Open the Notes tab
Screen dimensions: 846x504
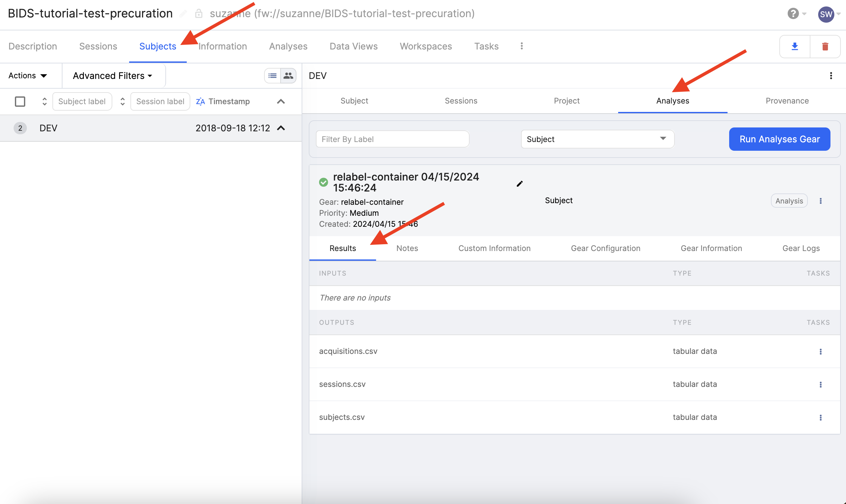point(407,248)
